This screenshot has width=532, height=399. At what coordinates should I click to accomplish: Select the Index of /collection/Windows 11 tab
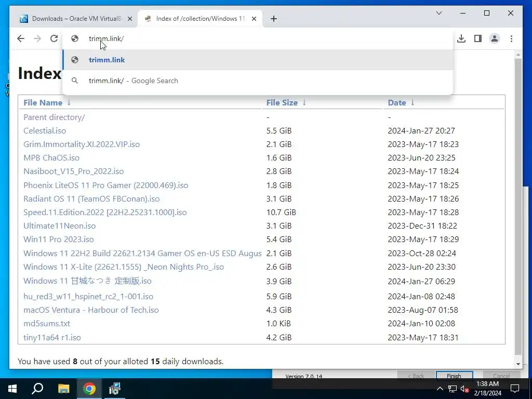pyautogui.click(x=200, y=19)
